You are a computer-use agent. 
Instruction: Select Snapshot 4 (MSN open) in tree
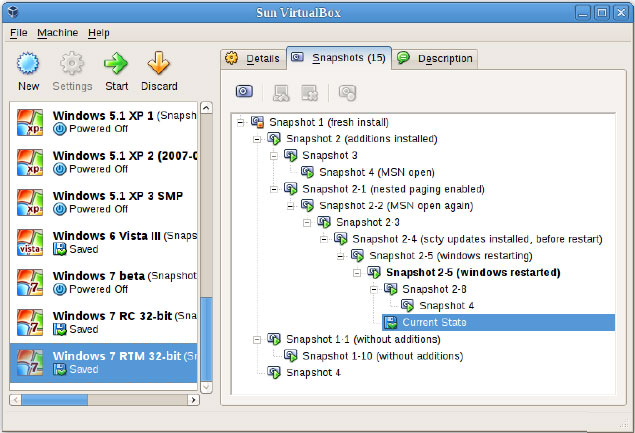(377, 173)
